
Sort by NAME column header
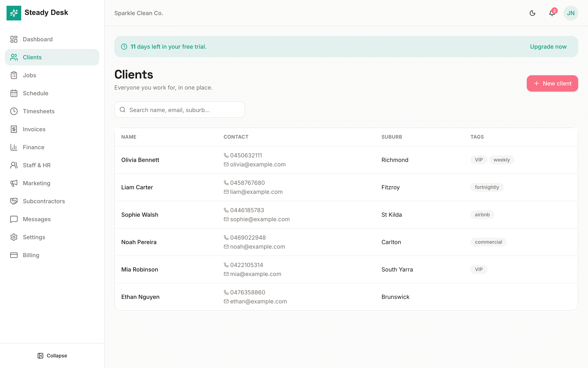pyautogui.click(x=129, y=137)
